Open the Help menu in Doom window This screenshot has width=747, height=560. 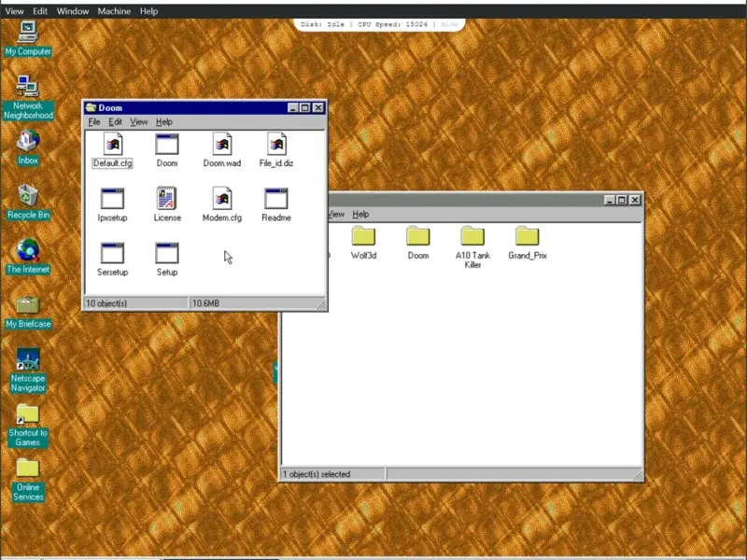pos(164,122)
